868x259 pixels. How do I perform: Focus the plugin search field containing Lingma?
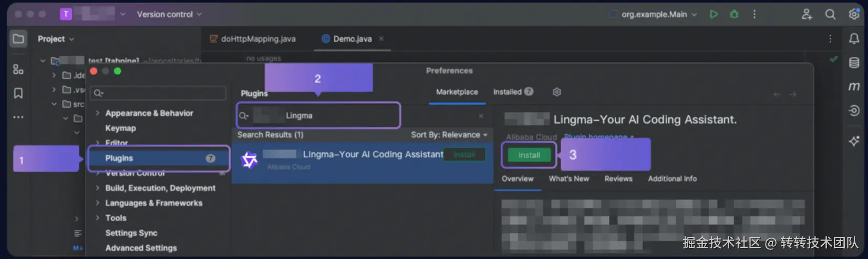[x=318, y=116]
